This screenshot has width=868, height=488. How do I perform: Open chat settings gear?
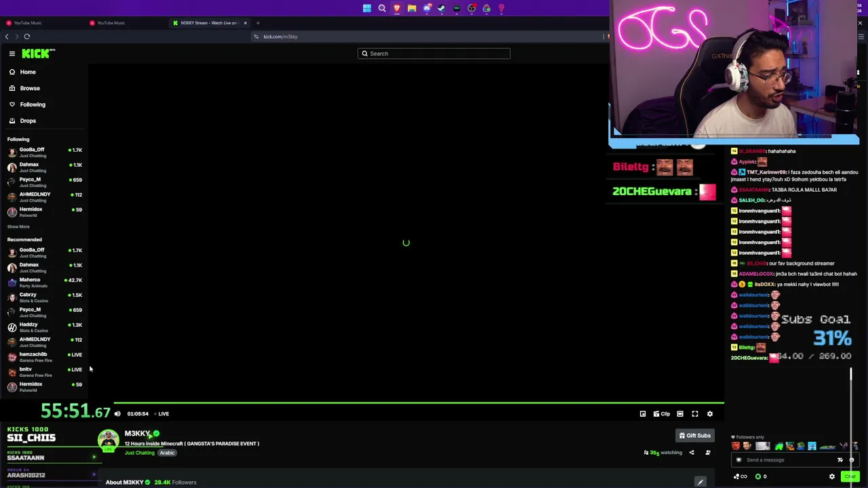tap(832, 476)
